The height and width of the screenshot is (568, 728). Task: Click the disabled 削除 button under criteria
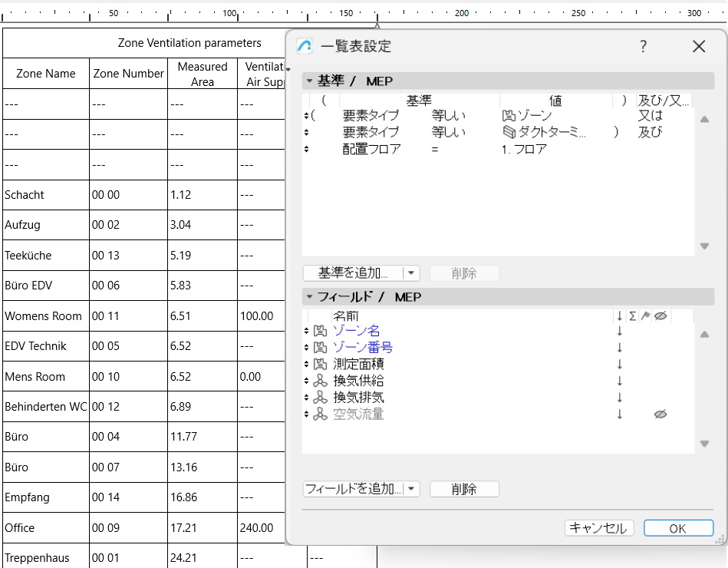[x=464, y=273]
